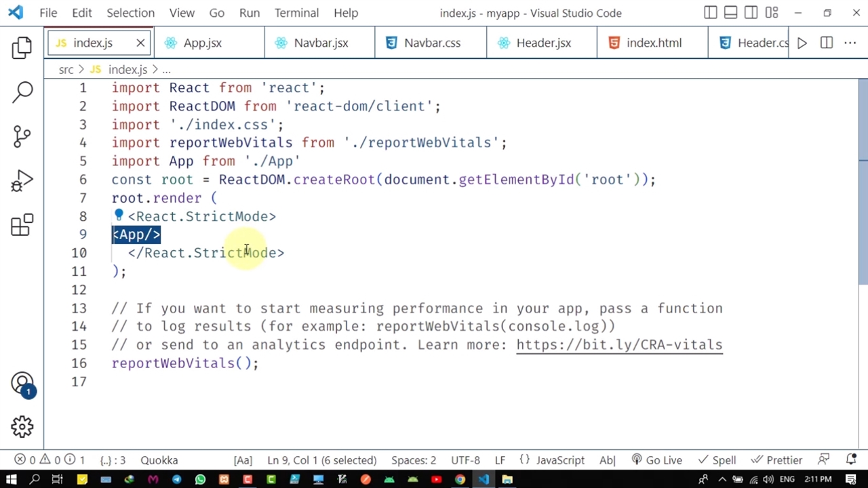Open the bit.ly/CRA-vitals link

(x=619, y=345)
